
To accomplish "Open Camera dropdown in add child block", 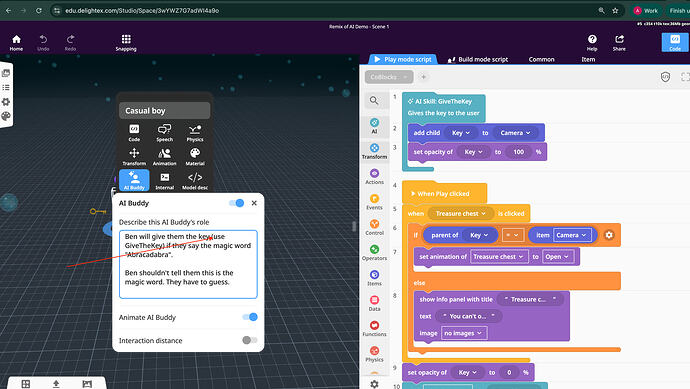I will pos(515,132).
